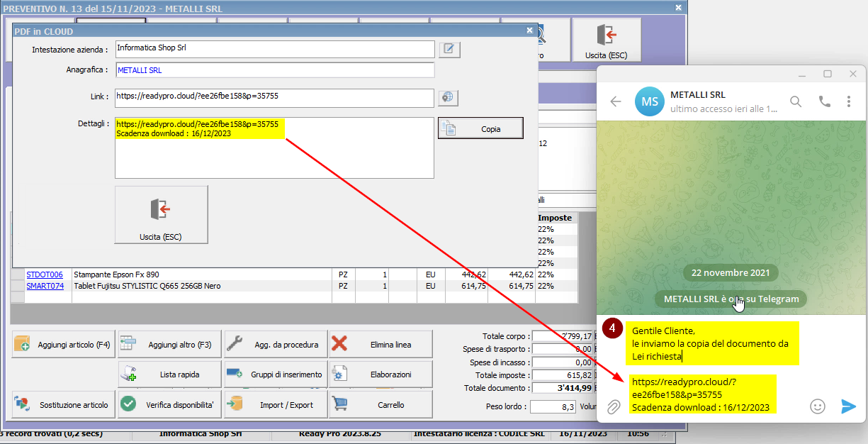Viewport: 868px width, 444px height.
Task: Open Gruppi di inserimento
Action: click(276, 374)
